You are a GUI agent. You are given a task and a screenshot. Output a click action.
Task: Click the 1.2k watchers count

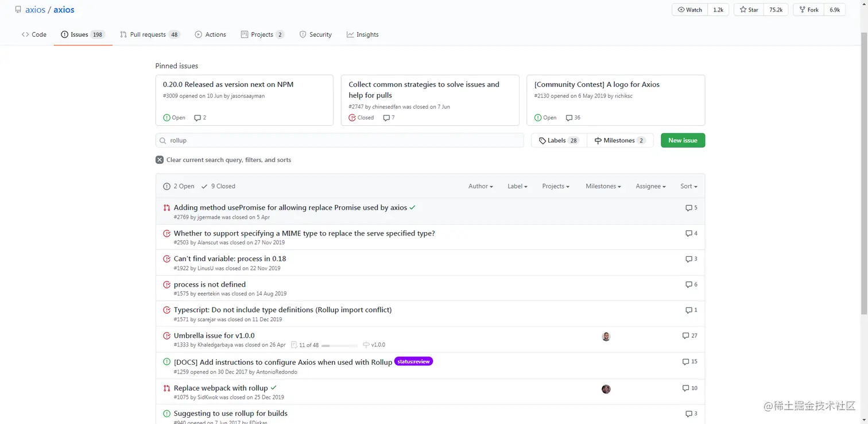pos(718,10)
